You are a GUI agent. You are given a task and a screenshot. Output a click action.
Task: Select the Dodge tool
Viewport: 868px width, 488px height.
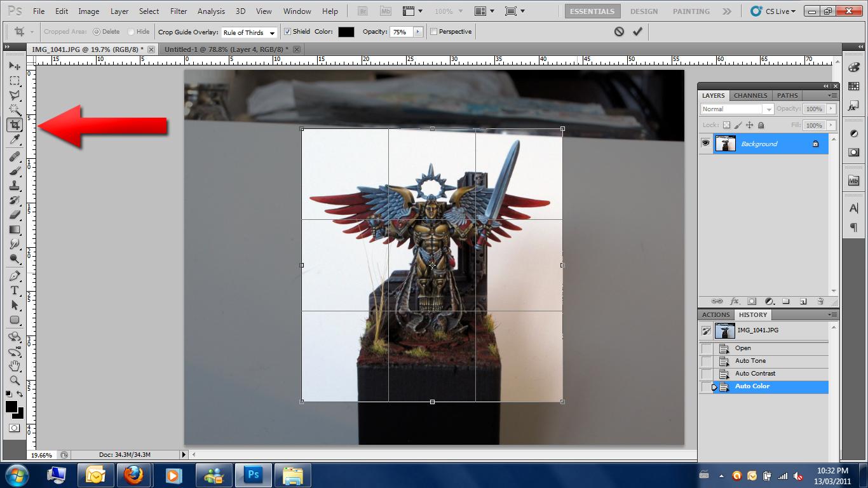click(15, 259)
